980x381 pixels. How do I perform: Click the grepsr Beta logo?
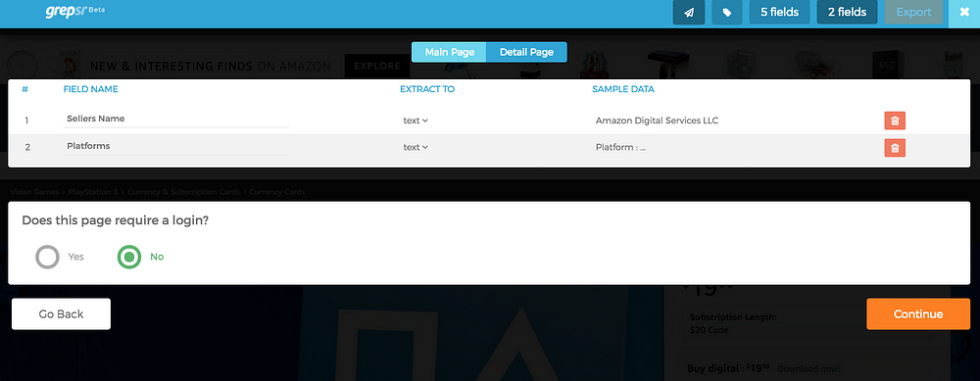click(75, 12)
